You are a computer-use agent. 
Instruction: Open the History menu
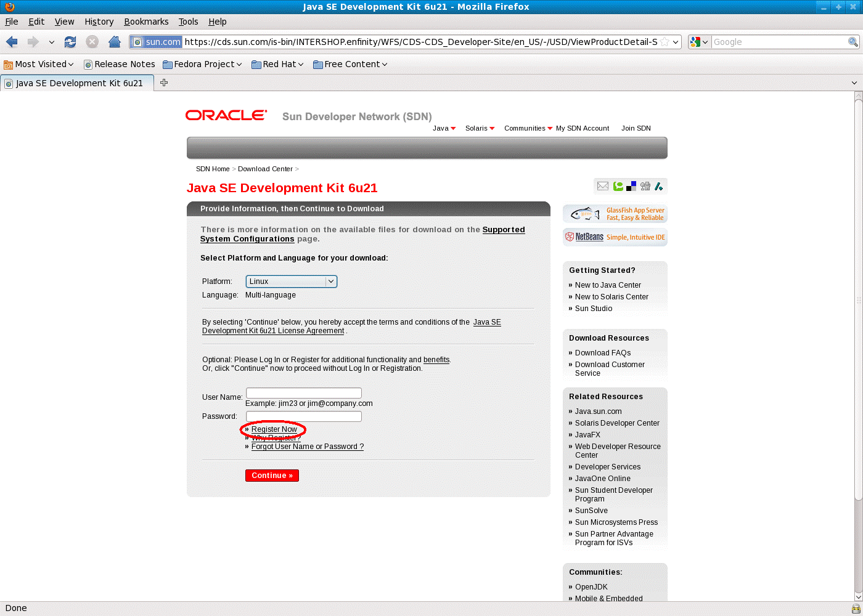pos(99,22)
